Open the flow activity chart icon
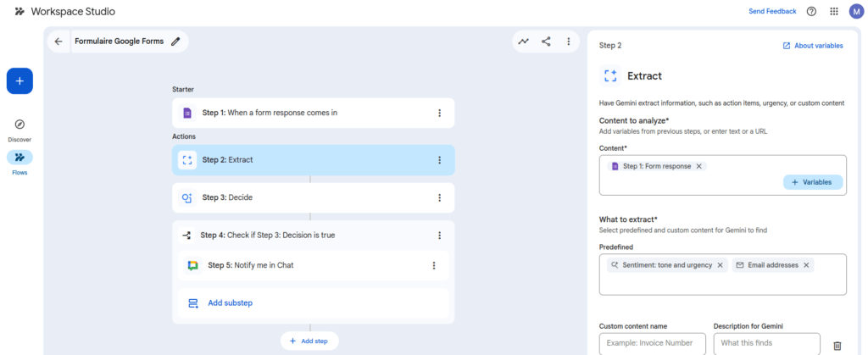Viewport: 868px width, 355px height. point(524,42)
